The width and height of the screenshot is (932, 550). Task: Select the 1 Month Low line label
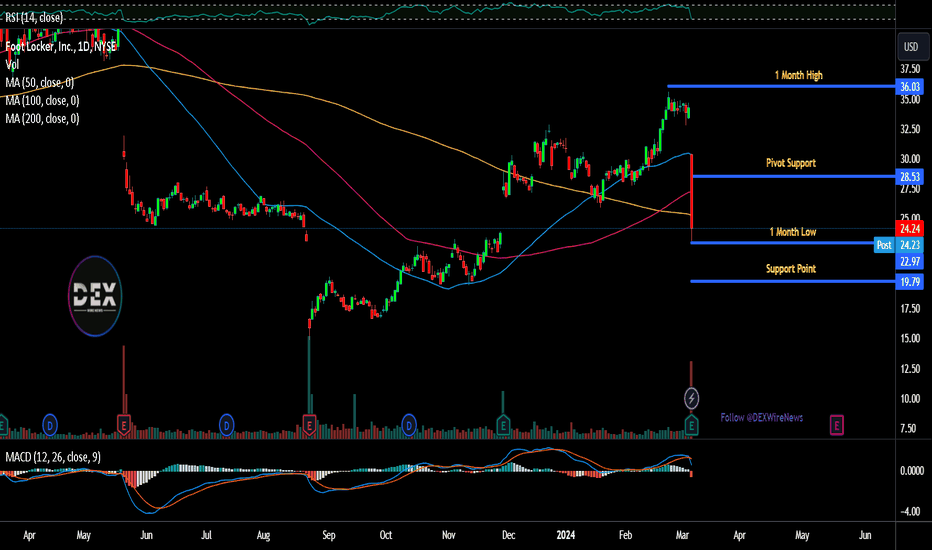coord(793,231)
